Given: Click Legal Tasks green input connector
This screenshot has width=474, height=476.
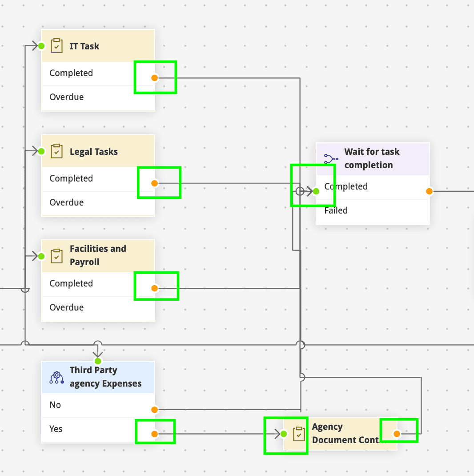Looking at the screenshot, I should [x=41, y=151].
